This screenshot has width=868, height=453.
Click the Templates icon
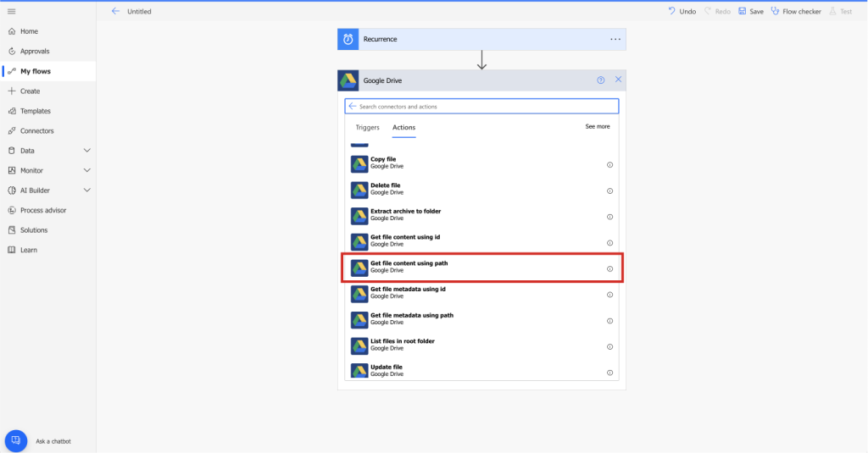(x=12, y=111)
